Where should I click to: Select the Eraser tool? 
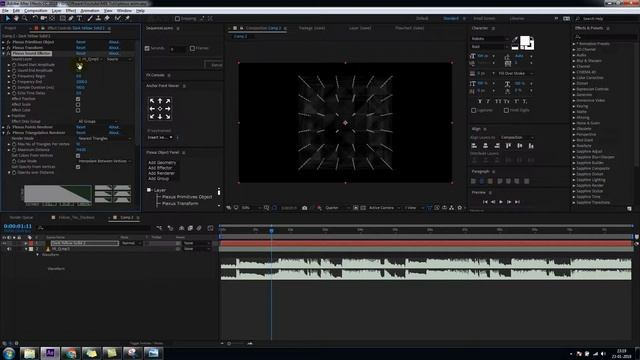pos(107,18)
